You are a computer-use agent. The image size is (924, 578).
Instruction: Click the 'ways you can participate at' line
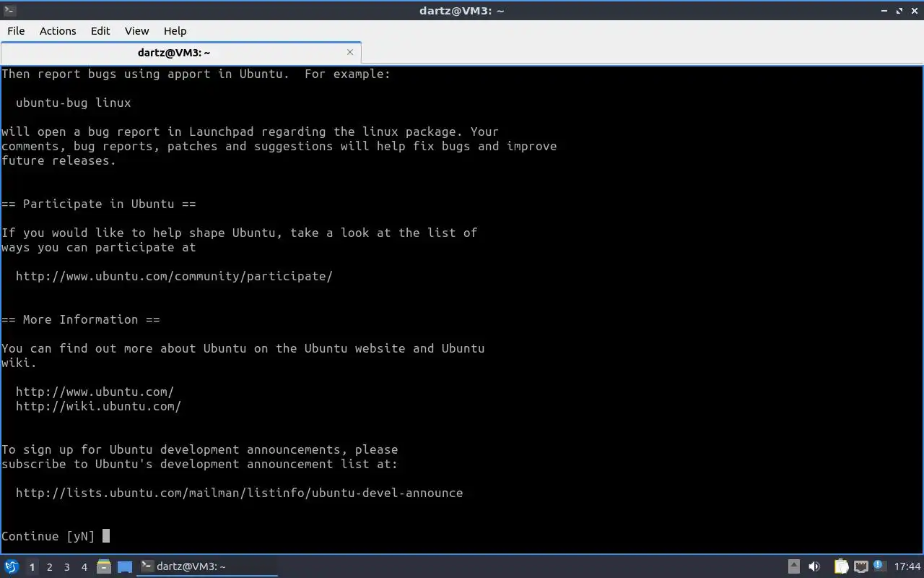tap(99, 247)
